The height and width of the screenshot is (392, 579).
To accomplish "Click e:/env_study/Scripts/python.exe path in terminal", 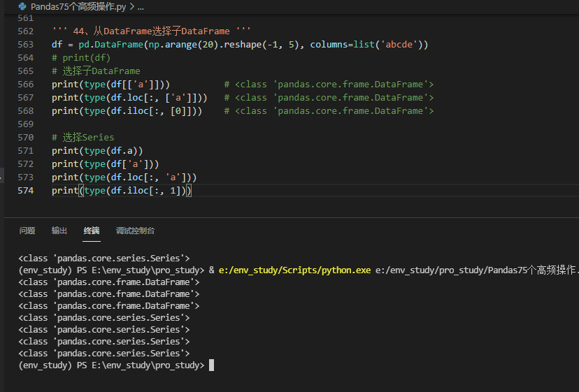I will [294, 270].
